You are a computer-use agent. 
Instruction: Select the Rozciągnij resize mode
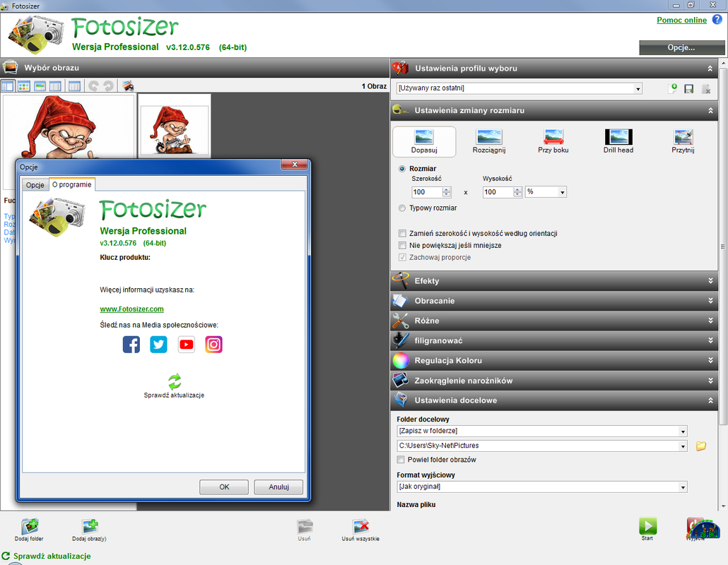[x=489, y=141]
